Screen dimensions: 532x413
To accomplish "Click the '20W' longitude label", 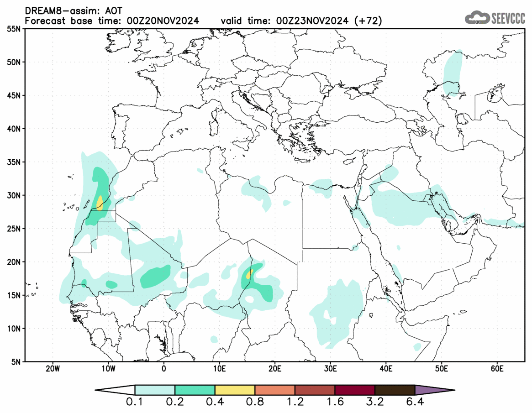I will pyautogui.click(x=53, y=369).
